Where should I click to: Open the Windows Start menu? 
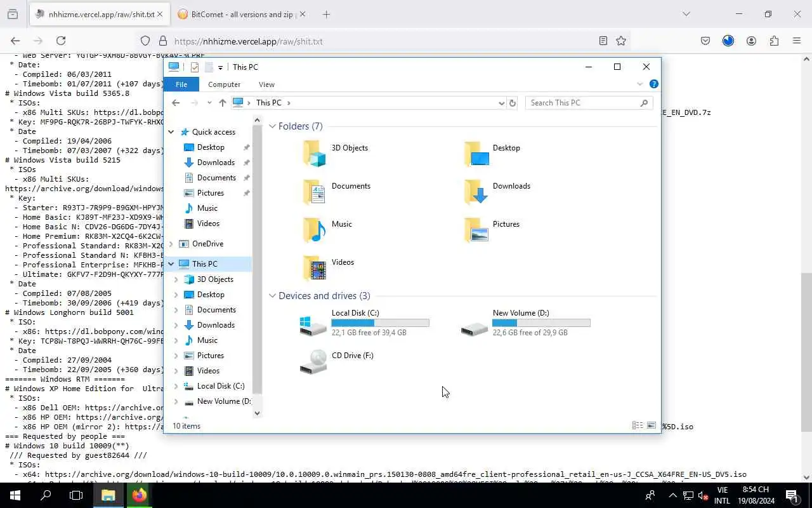[15, 495]
